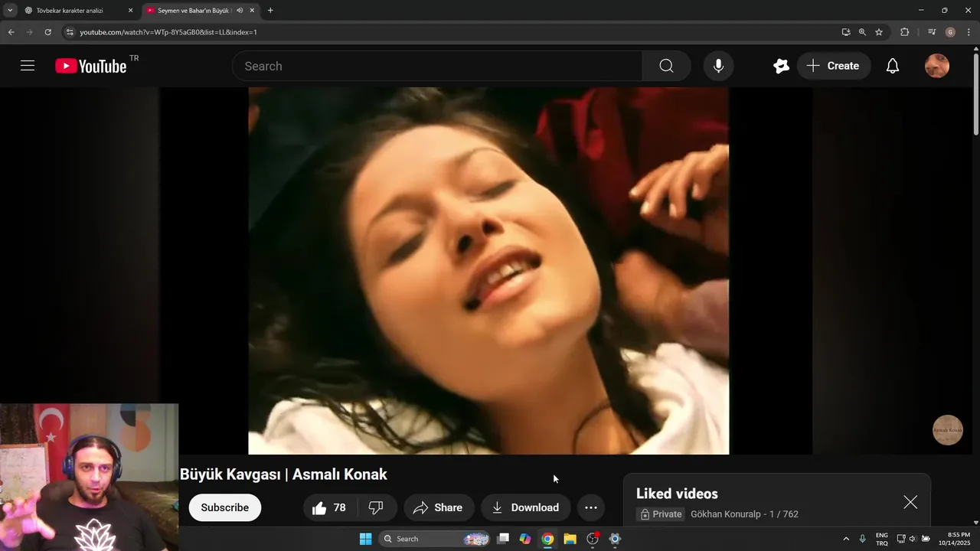Open the YouTube guide hamburger menu
The height and width of the screenshot is (551, 980).
pos(28,66)
